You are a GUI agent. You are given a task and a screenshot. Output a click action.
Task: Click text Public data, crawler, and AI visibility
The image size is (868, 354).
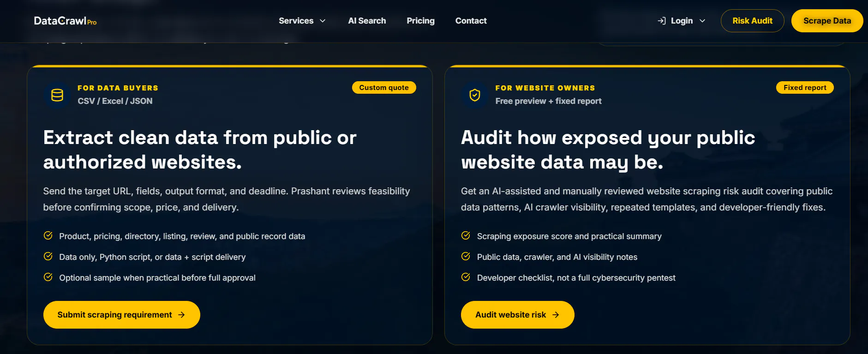point(557,257)
